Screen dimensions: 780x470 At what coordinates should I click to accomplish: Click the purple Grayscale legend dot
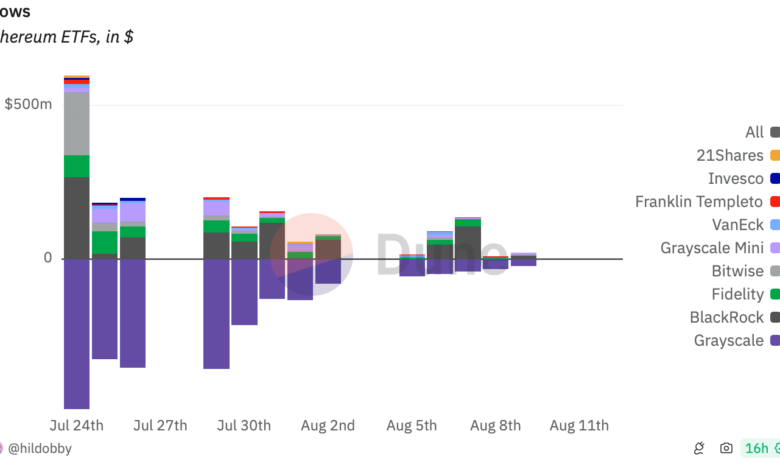click(775, 340)
